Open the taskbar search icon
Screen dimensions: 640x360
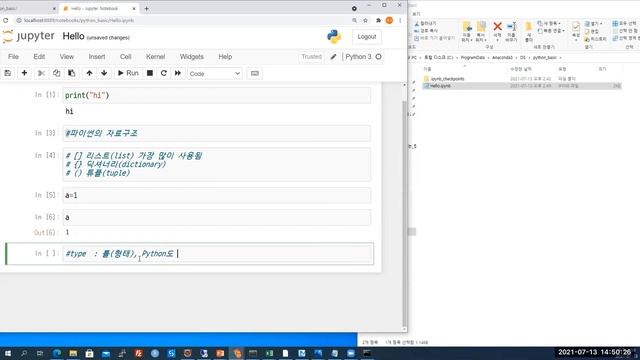coord(24,353)
